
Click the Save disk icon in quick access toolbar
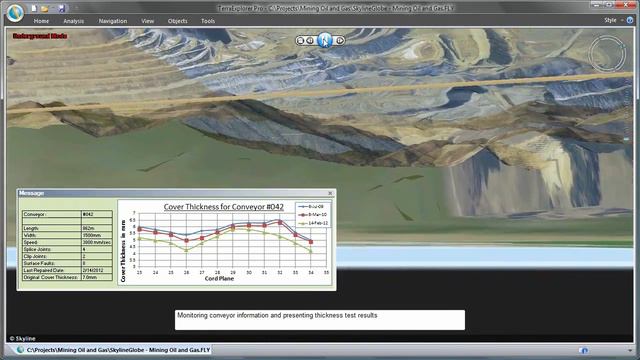pyautogui.click(x=62, y=8)
